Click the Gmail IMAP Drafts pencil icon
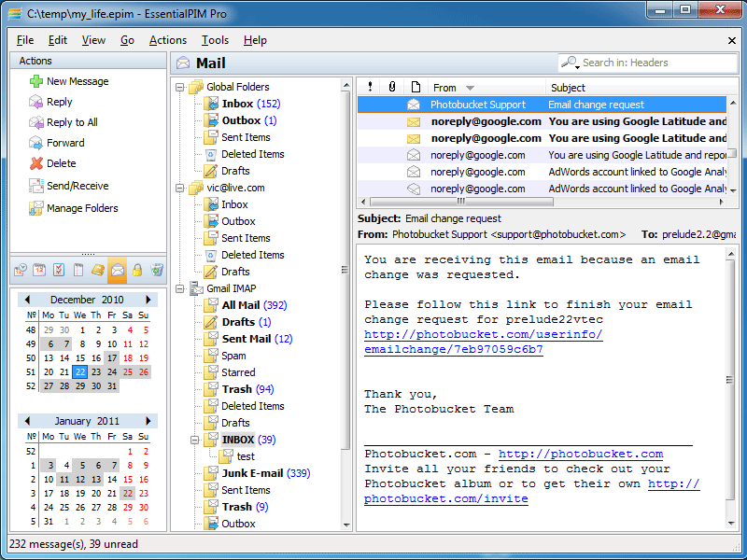The height and width of the screenshot is (560, 747). click(211, 322)
